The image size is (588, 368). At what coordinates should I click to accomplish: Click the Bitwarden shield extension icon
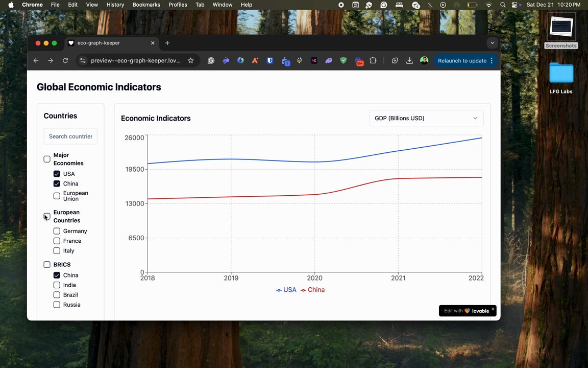tap(269, 60)
